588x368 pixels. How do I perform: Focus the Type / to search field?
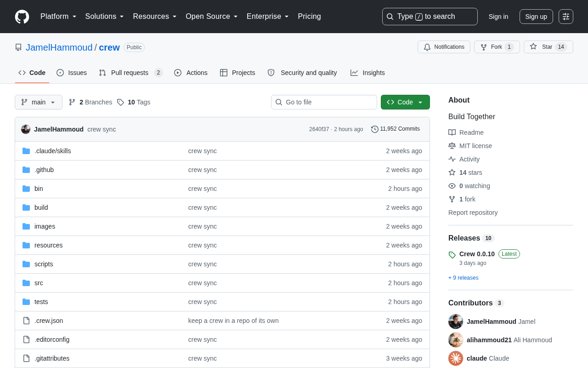(x=430, y=17)
